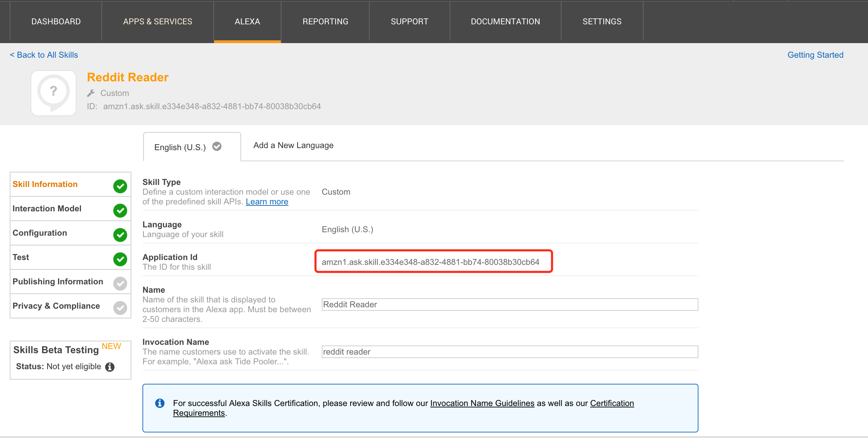Open the Support tab
Image resolution: width=868 pixels, height=438 pixels.
tap(410, 22)
